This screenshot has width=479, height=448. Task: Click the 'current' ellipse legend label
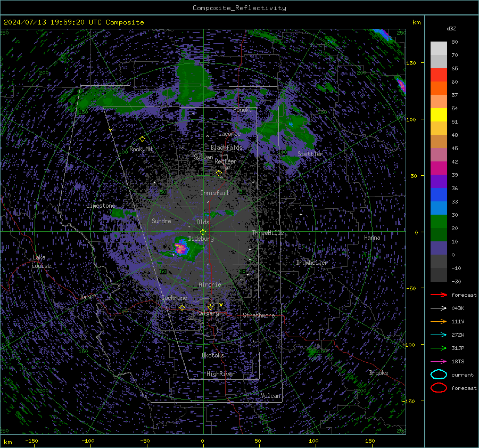click(x=463, y=374)
